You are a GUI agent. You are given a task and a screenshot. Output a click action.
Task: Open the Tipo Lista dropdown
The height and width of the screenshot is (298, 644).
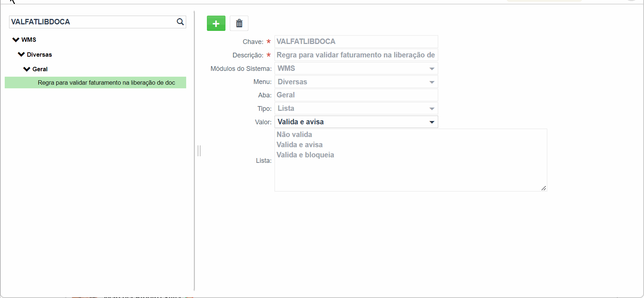click(x=356, y=108)
